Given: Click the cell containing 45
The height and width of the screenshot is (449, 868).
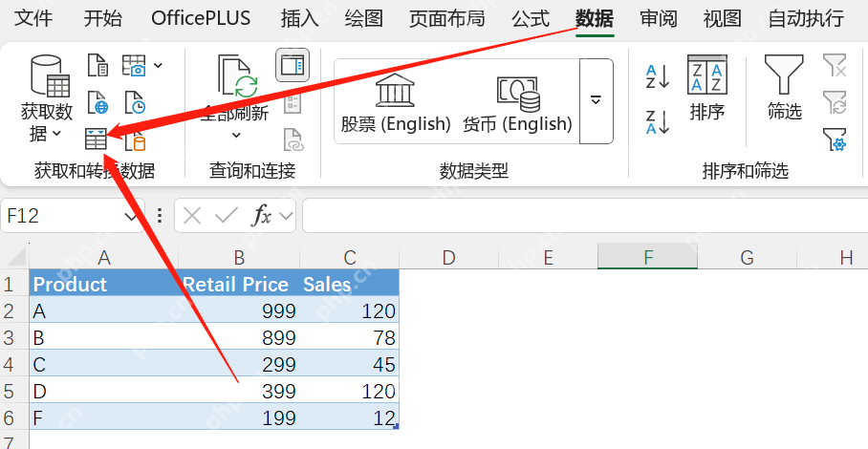Looking at the screenshot, I should [x=349, y=364].
